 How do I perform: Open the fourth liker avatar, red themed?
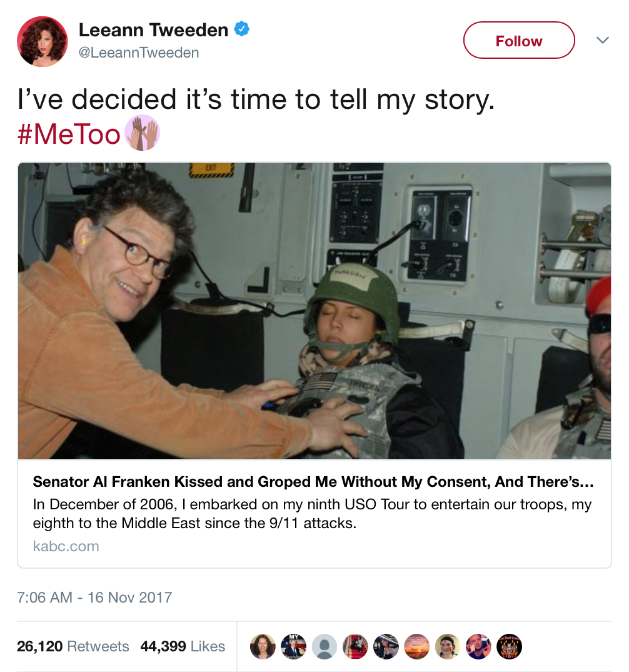[x=355, y=646]
